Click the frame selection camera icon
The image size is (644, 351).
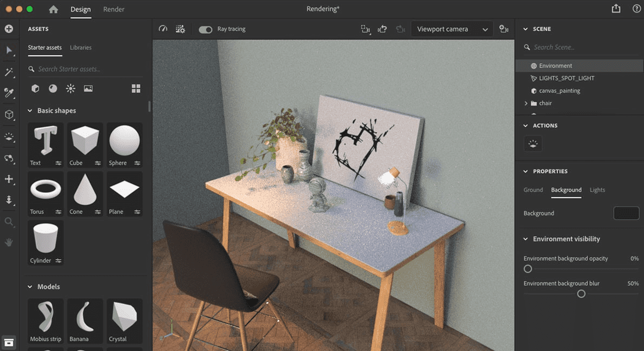(365, 29)
